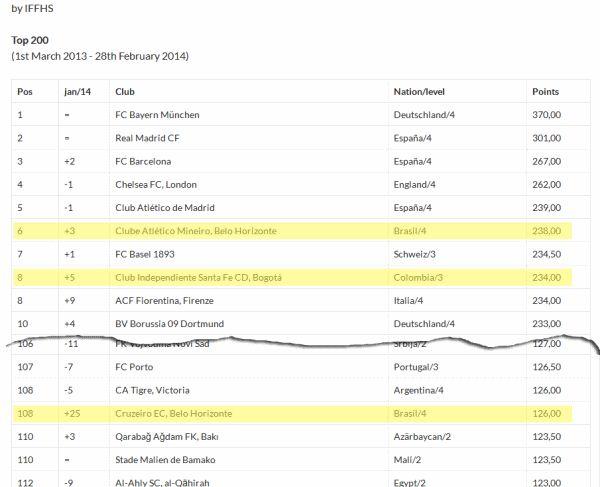Viewport: 600px width, 487px height.
Task: Click the '-7' change for FC Porto
Action: (68, 367)
